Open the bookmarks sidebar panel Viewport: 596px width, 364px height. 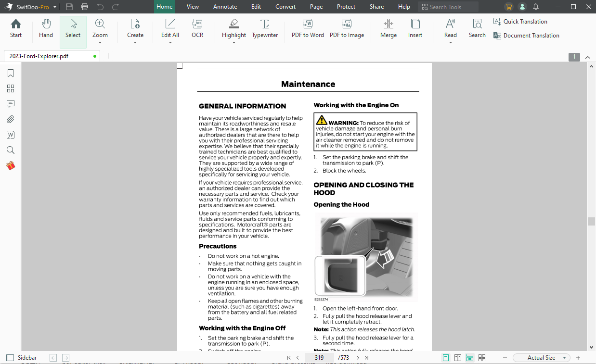click(x=11, y=73)
